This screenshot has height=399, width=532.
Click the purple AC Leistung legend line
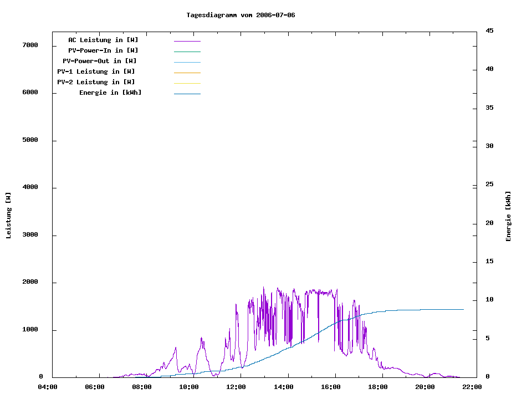coord(187,41)
